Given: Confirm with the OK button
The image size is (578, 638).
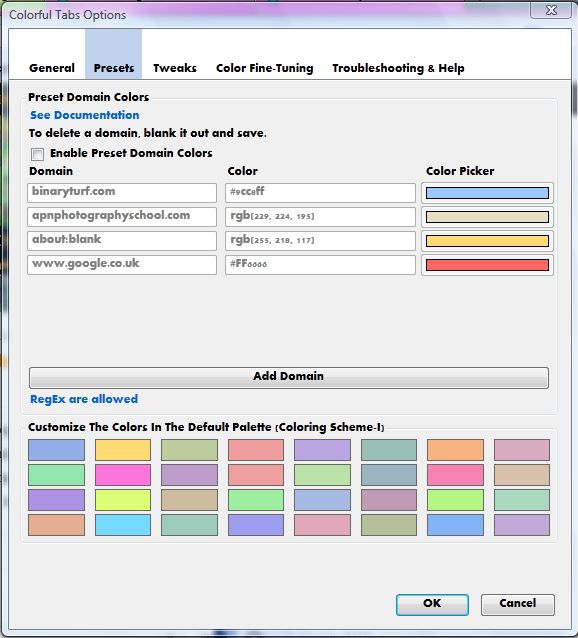Looking at the screenshot, I should pyautogui.click(x=432, y=604).
